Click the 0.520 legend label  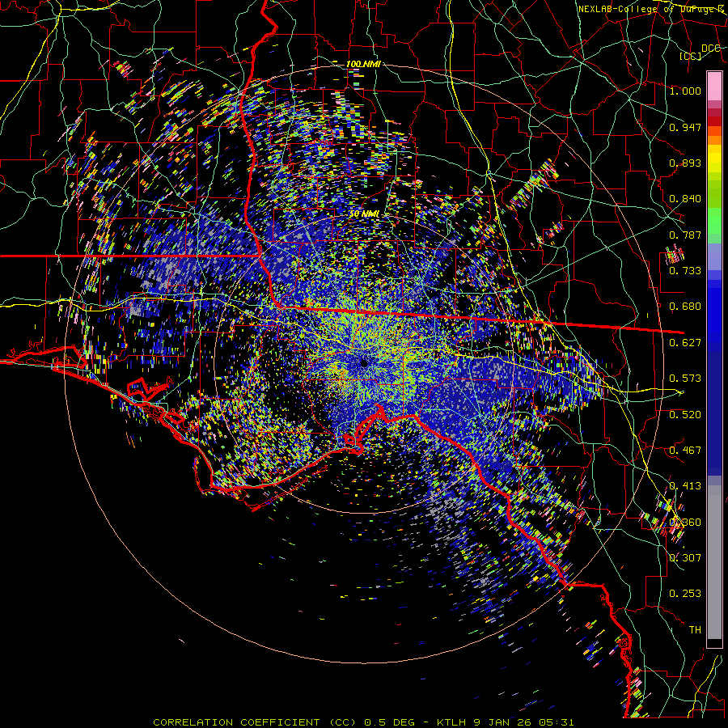point(685,415)
